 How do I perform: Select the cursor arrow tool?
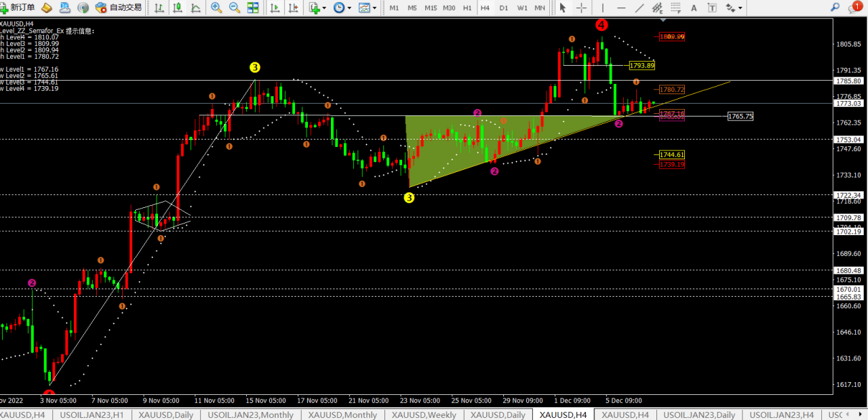(563, 8)
